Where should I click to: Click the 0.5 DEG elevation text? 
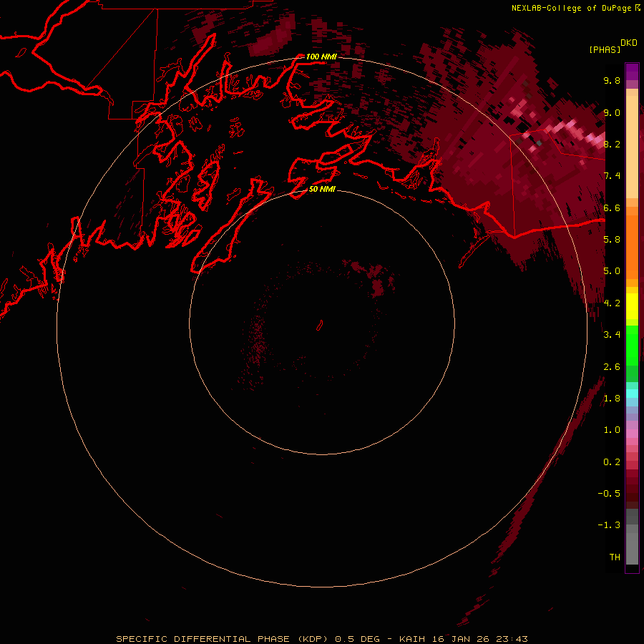[357, 639]
